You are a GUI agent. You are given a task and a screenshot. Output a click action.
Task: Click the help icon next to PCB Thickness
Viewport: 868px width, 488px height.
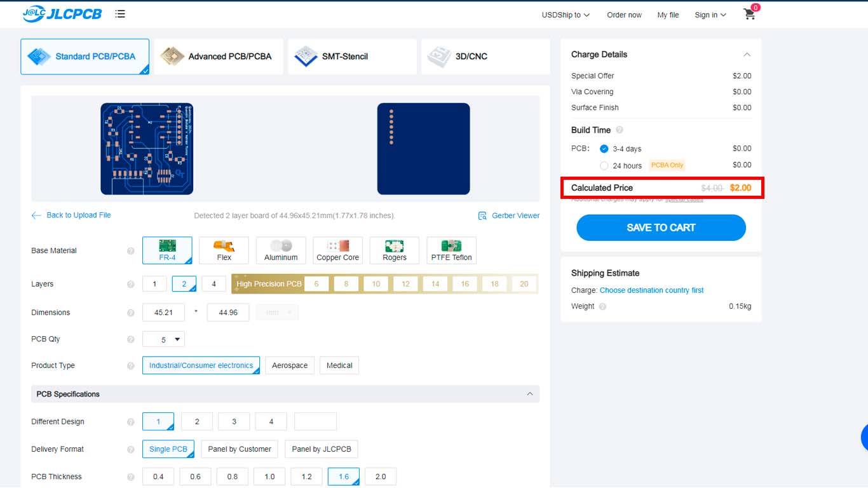coord(131,477)
